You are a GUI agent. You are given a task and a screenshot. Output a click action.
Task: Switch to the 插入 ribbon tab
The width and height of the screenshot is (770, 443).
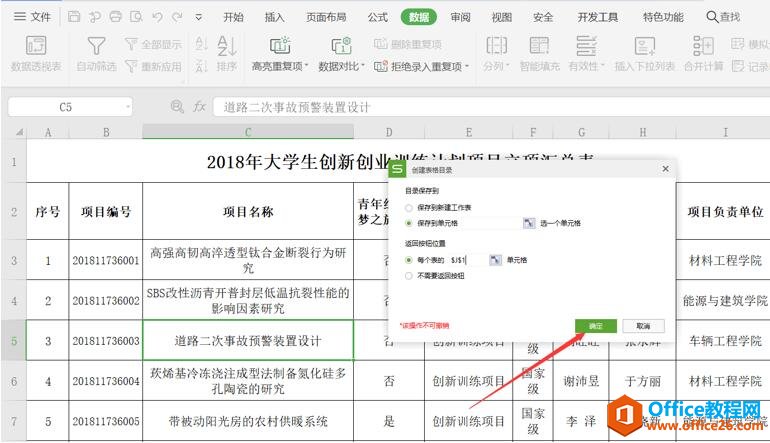274,17
